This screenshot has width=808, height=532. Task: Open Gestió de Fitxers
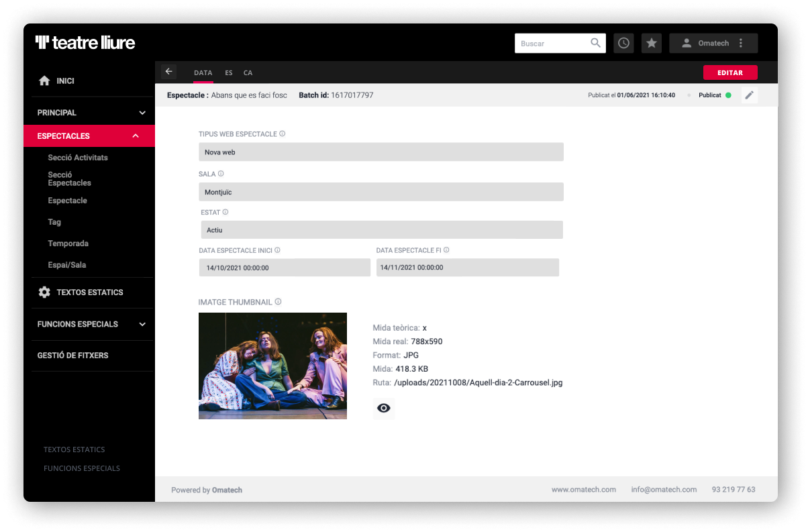coord(72,356)
